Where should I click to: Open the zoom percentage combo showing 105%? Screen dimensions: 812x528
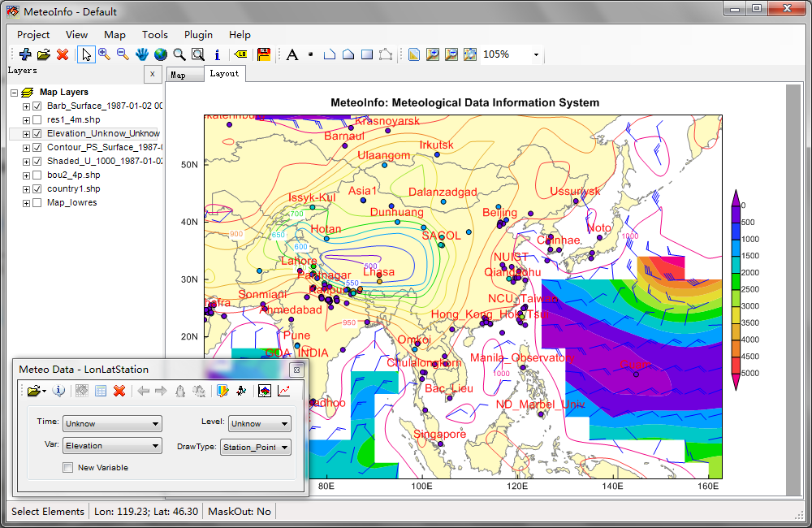click(x=534, y=54)
